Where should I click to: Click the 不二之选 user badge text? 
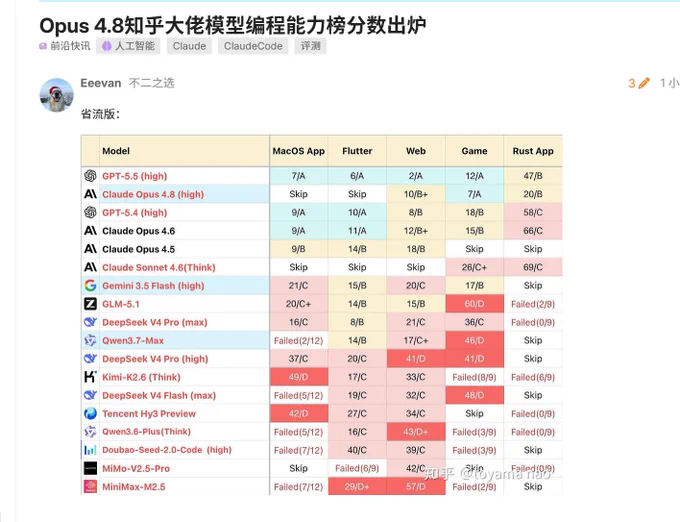[152, 83]
